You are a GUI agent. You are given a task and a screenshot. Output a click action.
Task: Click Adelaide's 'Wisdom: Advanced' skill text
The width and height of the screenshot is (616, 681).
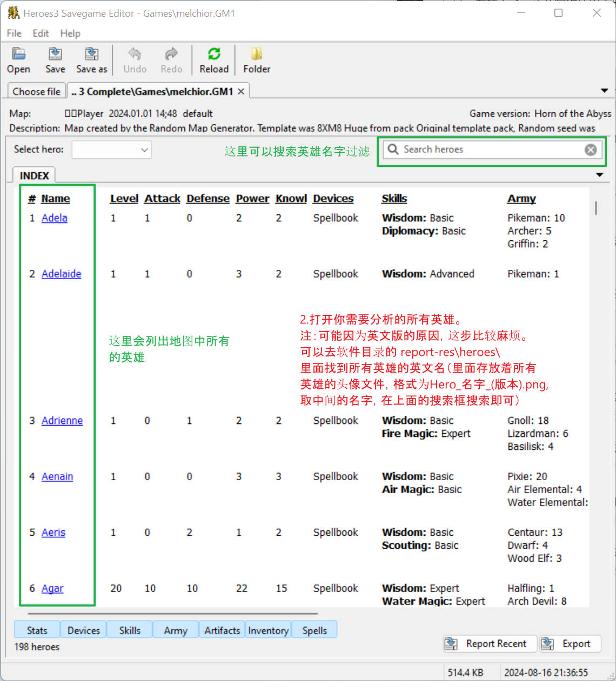pyautogui.click(x=428, y=274)
